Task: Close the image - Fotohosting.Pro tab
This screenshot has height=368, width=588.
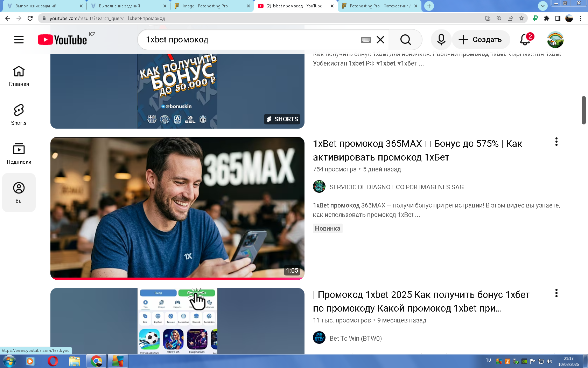Action: click(248, 6)
